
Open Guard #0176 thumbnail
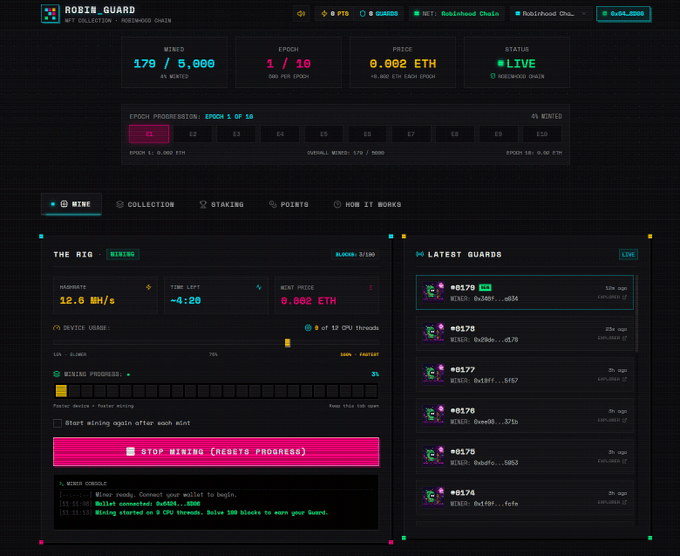(x=433, y=415)
